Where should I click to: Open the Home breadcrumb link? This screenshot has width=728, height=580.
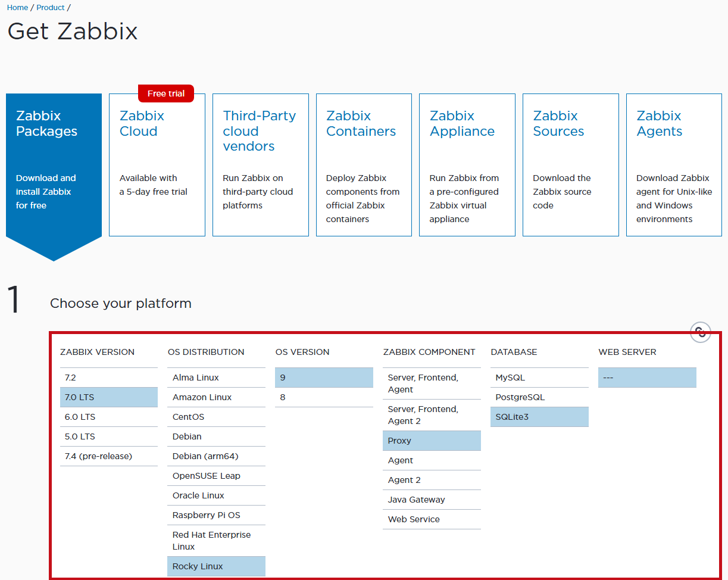(x=18, y=8)
